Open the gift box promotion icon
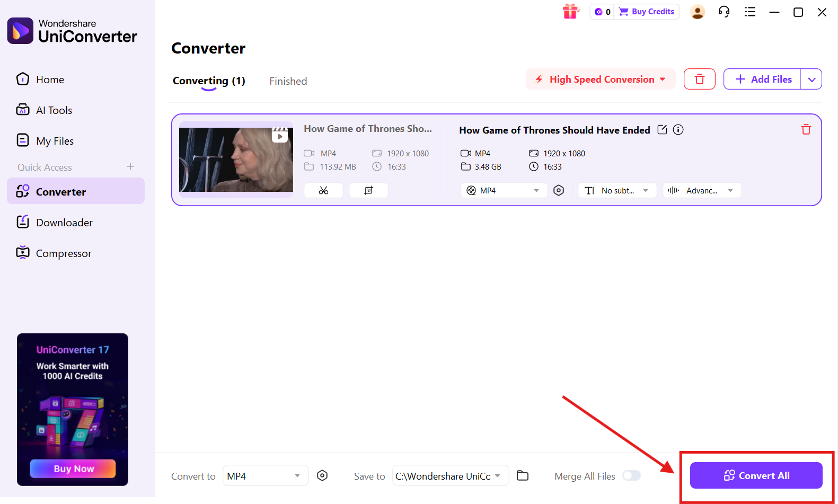838x504 pixels. click(571, 11)
